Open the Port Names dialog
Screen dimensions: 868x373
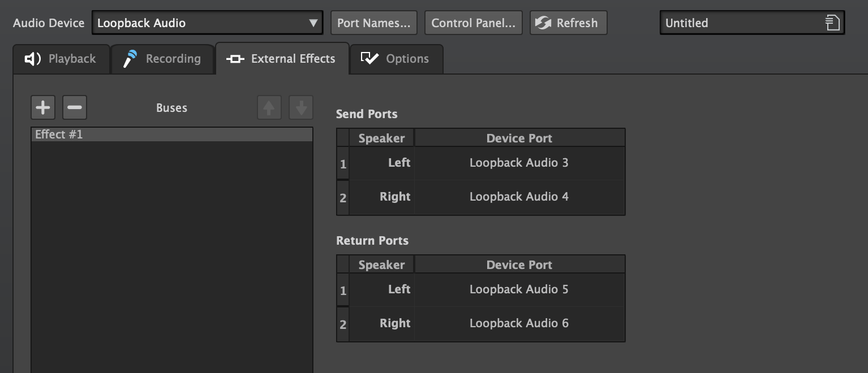[373, 23]
